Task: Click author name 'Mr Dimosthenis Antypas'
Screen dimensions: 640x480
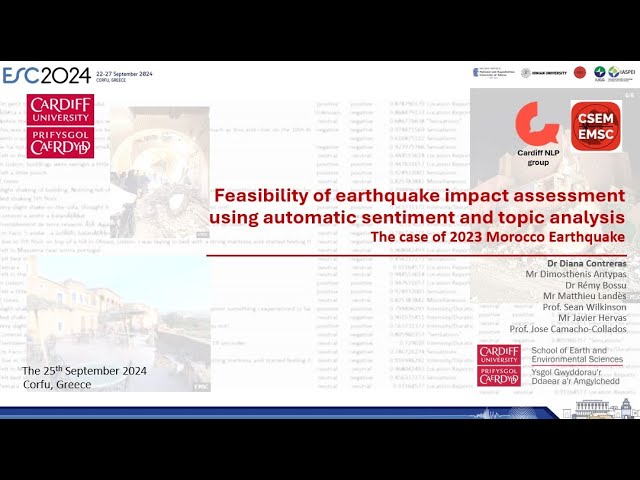Action: [x=576, y=274]
